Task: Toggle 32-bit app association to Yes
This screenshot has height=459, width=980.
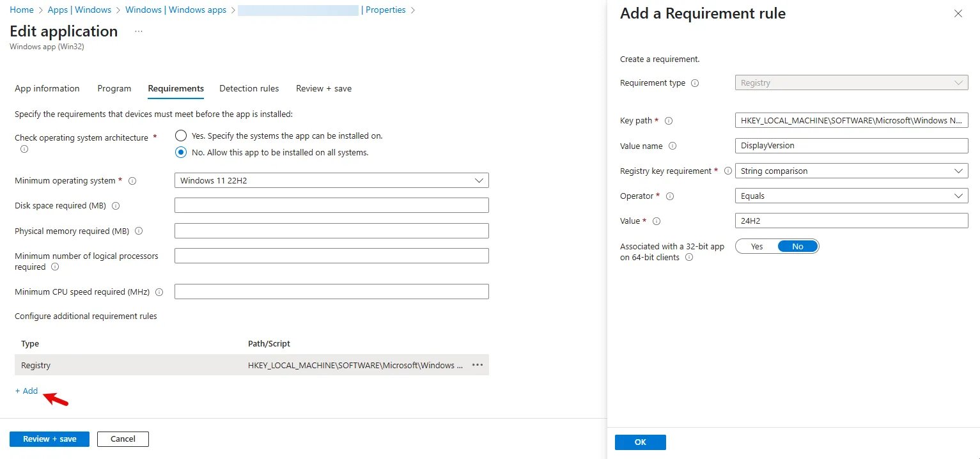Action: (757, 246)
